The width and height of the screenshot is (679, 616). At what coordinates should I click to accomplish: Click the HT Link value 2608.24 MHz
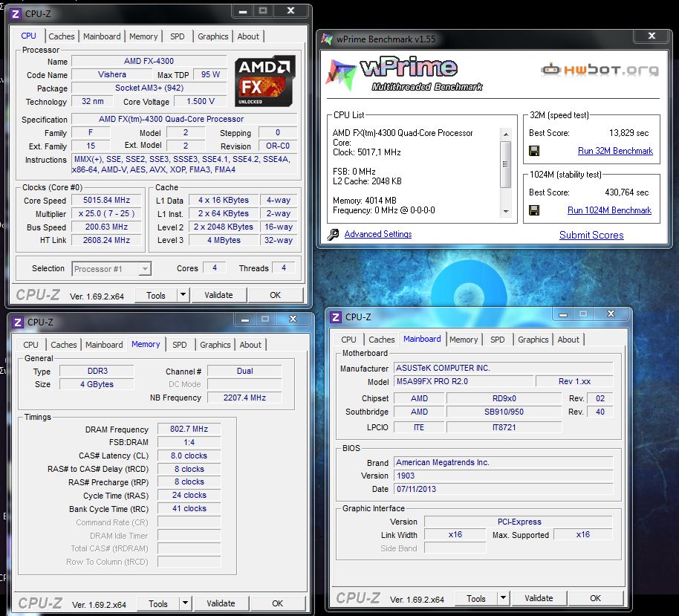(x=106, y=240)
